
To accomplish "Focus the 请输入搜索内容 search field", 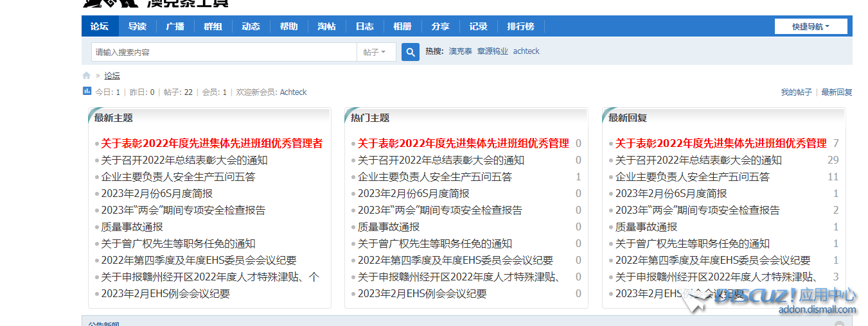I will tap(224, 52).
